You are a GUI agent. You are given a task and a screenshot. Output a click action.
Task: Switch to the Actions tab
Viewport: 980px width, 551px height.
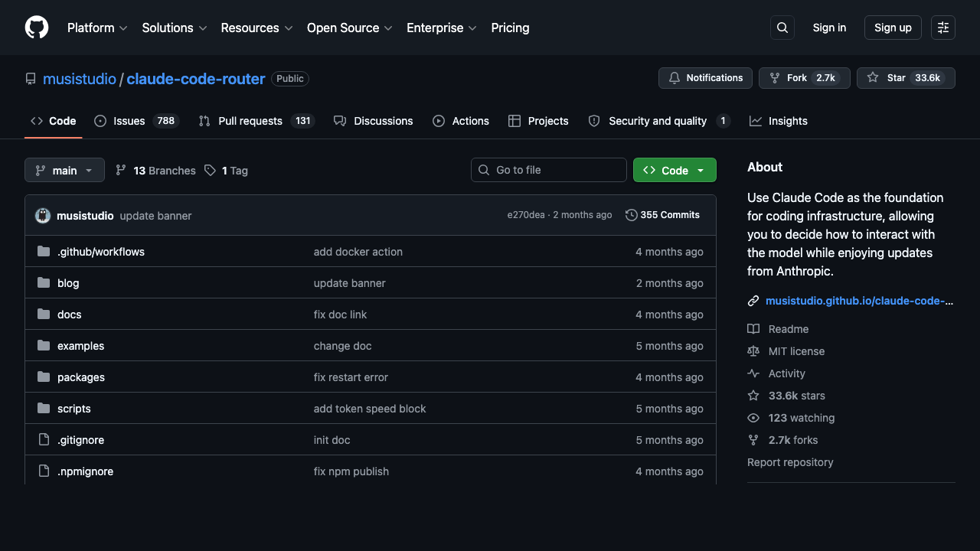click(x=461, y=121)
